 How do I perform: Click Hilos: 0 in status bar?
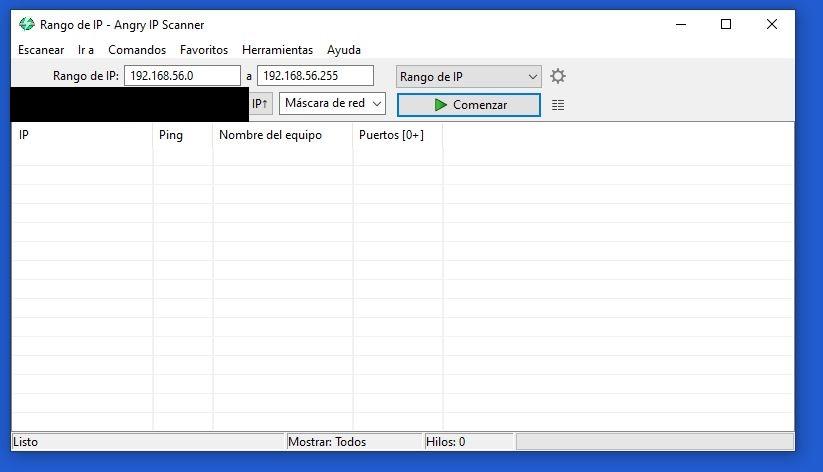tap(445, 442)
